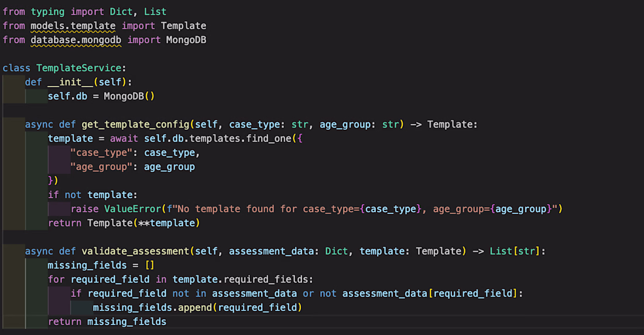This screenshot has height=335, width=644.
Task: Click the "age_group" string key
Action: 104,167
